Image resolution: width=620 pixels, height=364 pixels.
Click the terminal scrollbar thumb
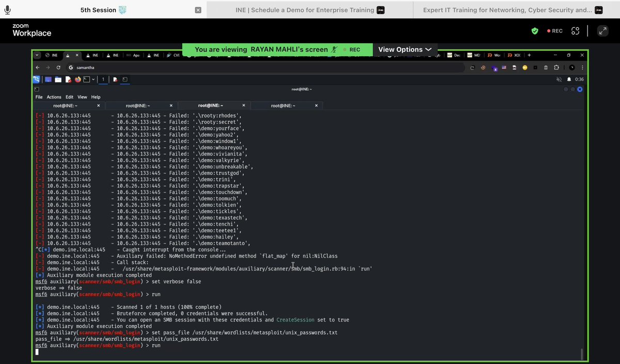tap(581, 354)
